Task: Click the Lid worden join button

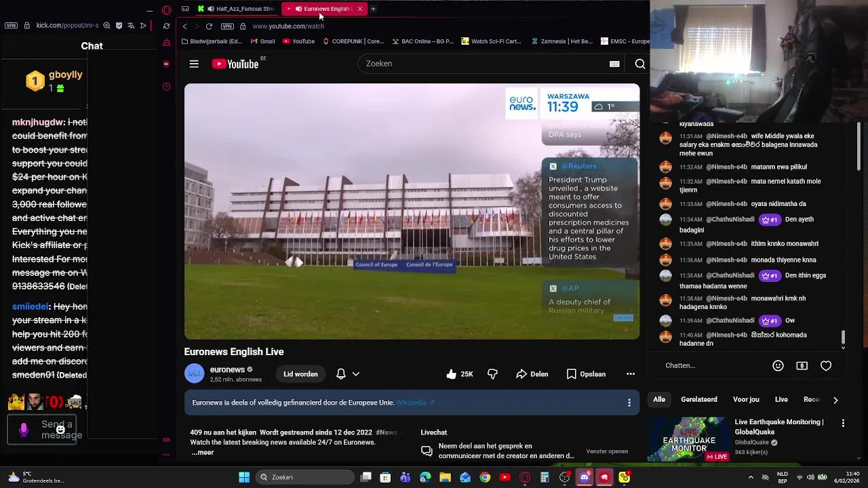Action: (300, 374)
